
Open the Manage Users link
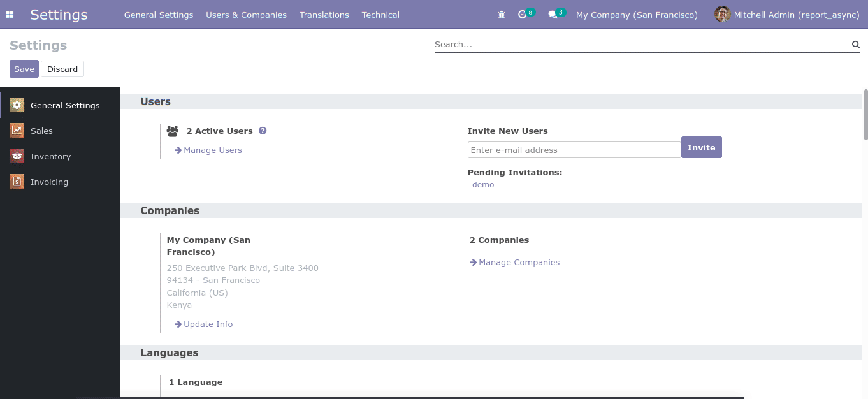click(212, 150)
